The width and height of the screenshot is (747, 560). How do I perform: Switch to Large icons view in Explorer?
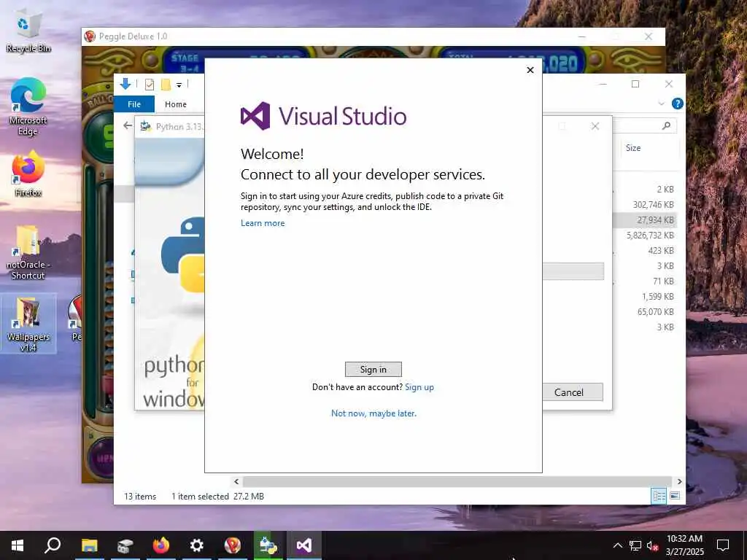point(675,496)
